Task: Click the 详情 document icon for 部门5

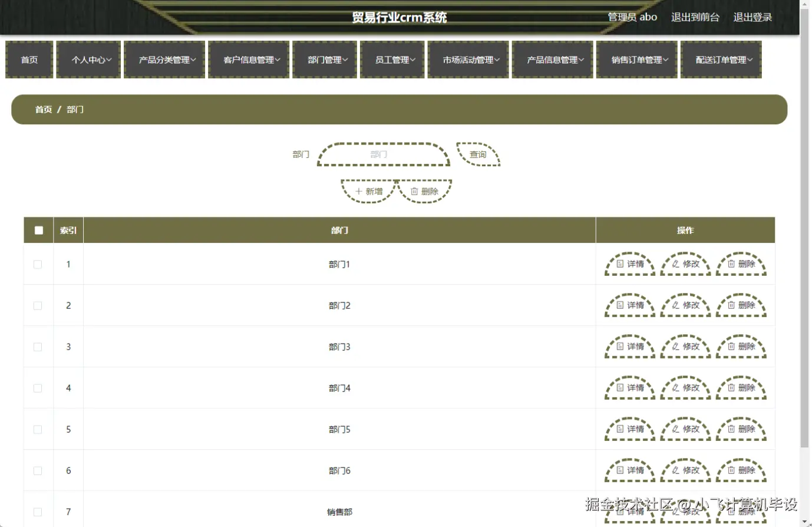Action: coord(620,429)
